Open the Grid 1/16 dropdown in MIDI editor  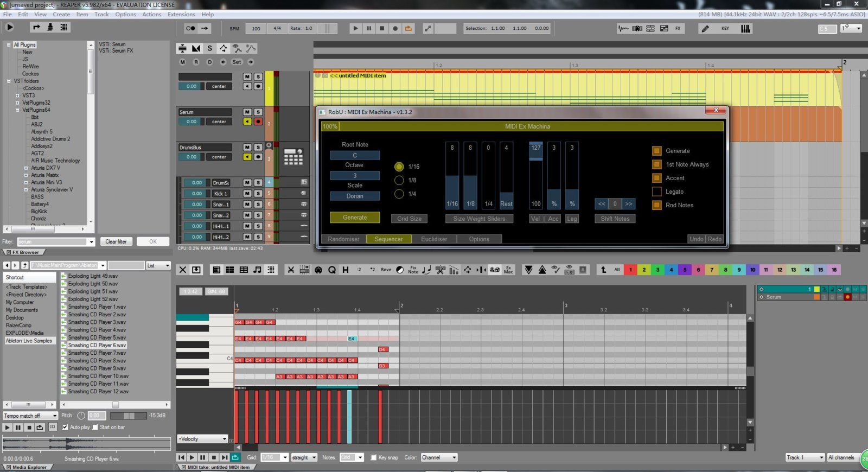point(275,457)
